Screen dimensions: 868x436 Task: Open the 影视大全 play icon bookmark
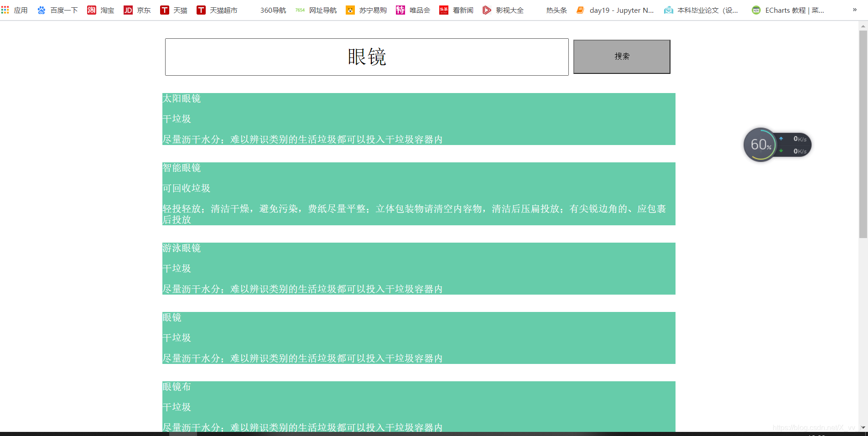pyautogui.click(x=487, y=10)
